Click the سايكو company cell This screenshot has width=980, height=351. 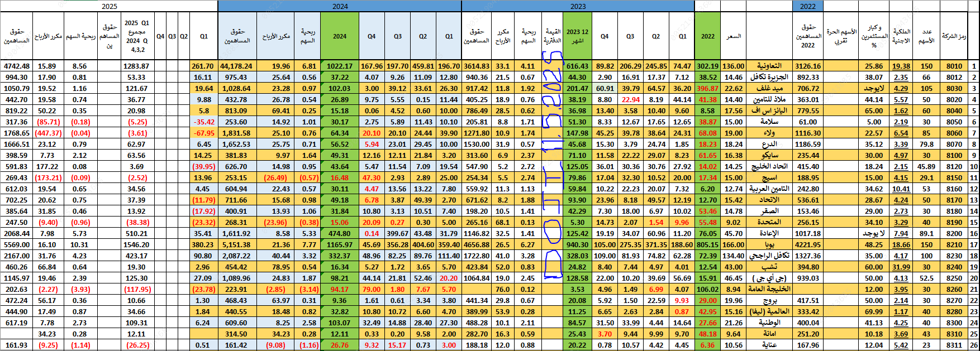(x=769, y=155)
